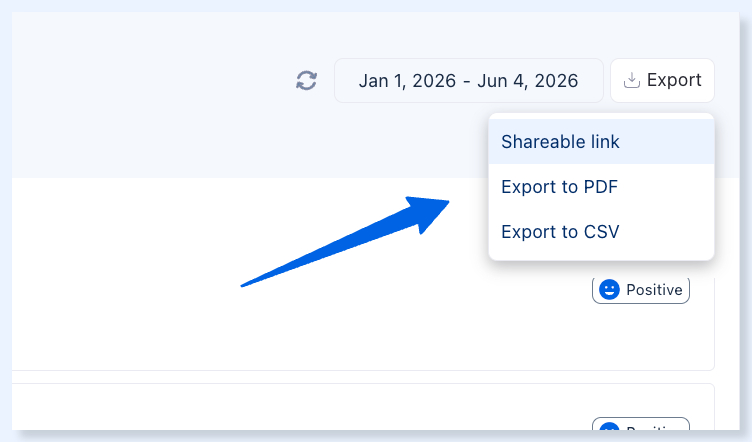This screenshot has height=442, width=752.
Task: Choose Export to CSV option
Action: click(601, 232)
